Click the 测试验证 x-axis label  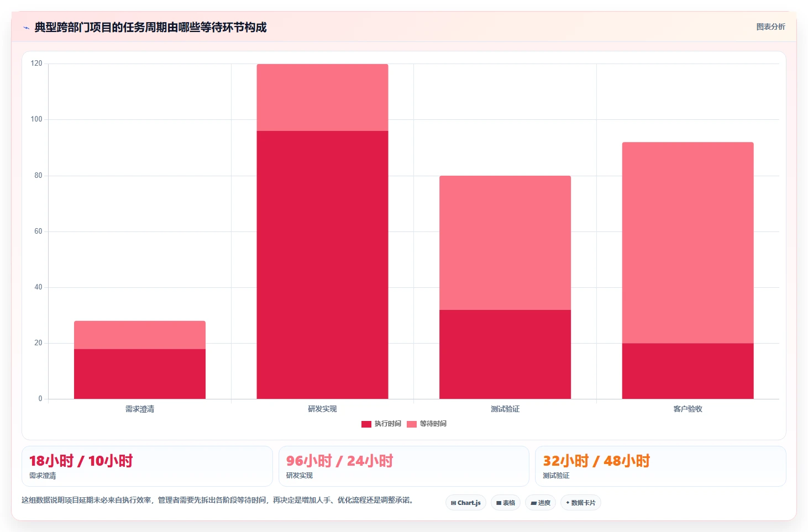tap(505, 409)
